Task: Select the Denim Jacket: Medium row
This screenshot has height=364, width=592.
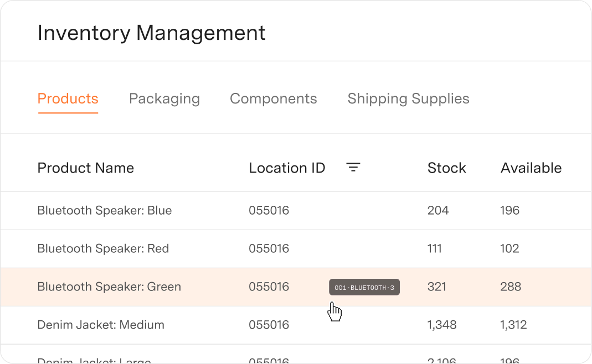Action: tap(101, 325)
